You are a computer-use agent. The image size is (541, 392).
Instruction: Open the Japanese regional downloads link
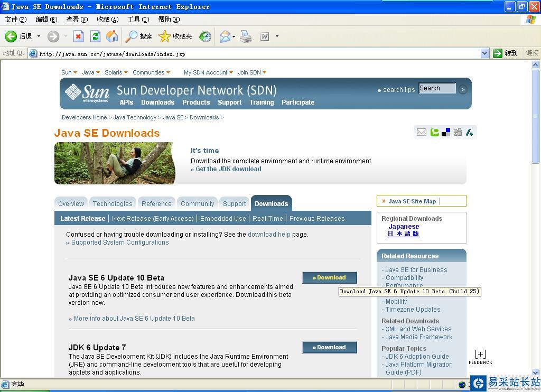point(404,226)
